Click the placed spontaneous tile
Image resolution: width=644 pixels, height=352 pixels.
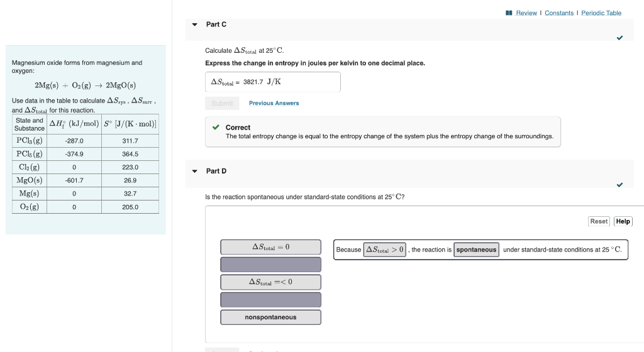pyautogui.click(x=477, y=250)
